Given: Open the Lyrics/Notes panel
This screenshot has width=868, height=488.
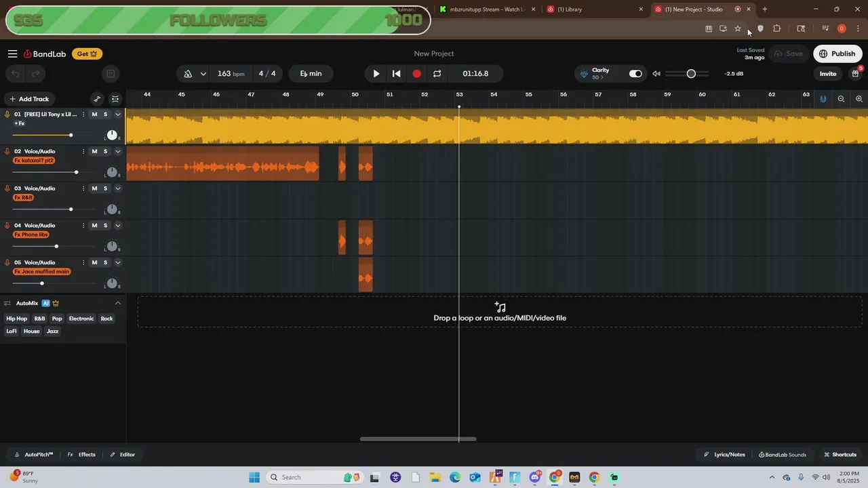Looking at the screenshot, I should [x=724, y=455].
